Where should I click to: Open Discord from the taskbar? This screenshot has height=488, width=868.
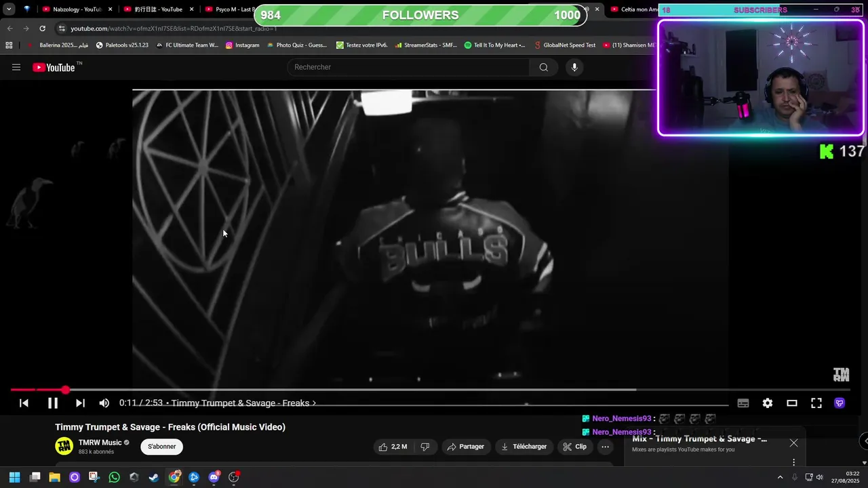214,477
